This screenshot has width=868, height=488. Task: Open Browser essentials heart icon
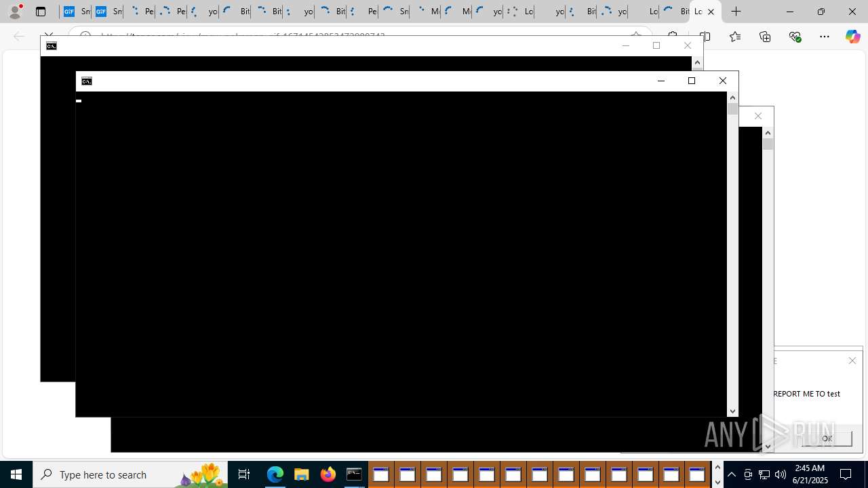click(x=795, y=37)
